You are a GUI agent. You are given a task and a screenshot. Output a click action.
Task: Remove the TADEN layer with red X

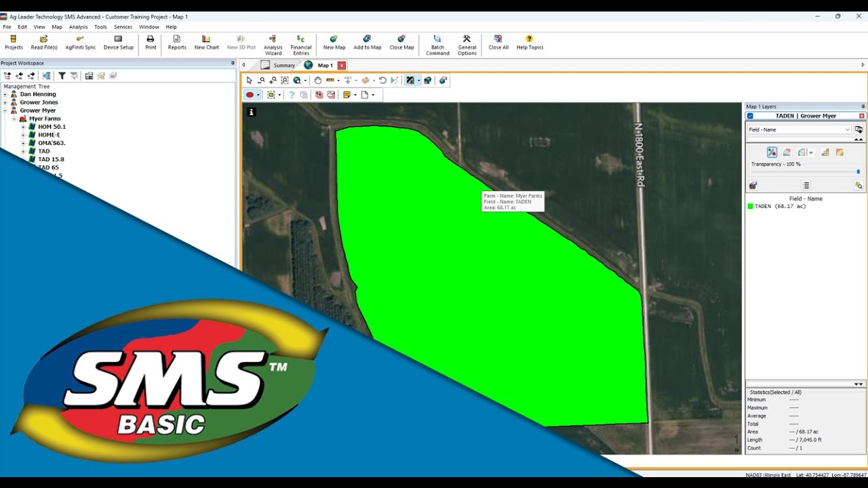[862, 116]
